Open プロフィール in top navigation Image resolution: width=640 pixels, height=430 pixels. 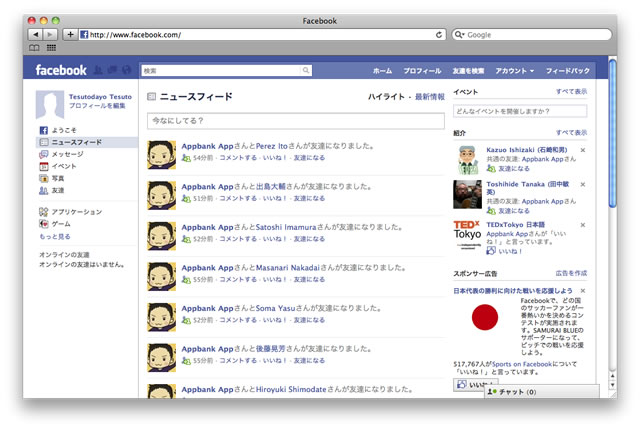click(x=422, y=71)
